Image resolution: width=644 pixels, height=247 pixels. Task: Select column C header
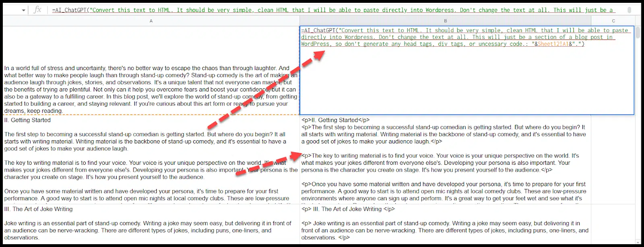coord(613,21)
